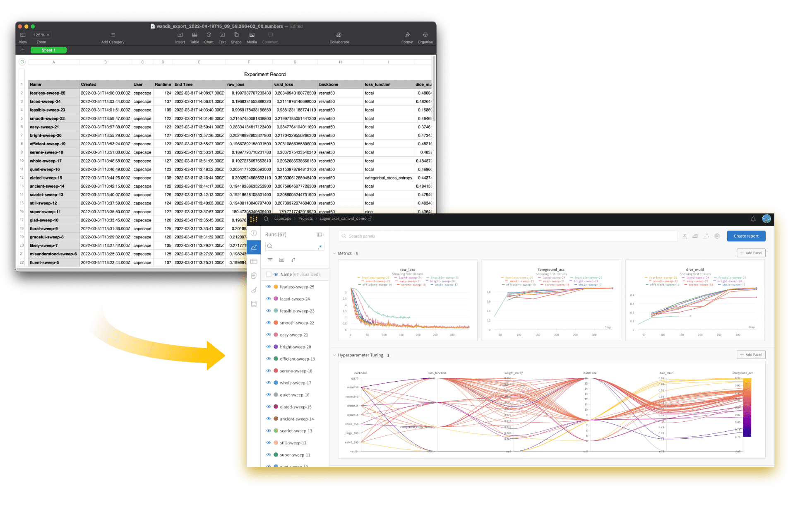Click the Search panels field
Screen dimensions: 812x512
[507, 236]
